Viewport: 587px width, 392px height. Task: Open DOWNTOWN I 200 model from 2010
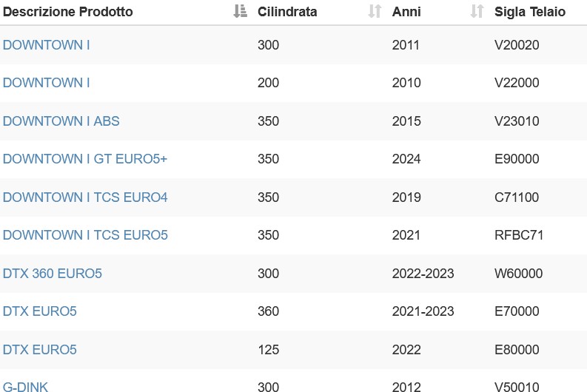46,83
